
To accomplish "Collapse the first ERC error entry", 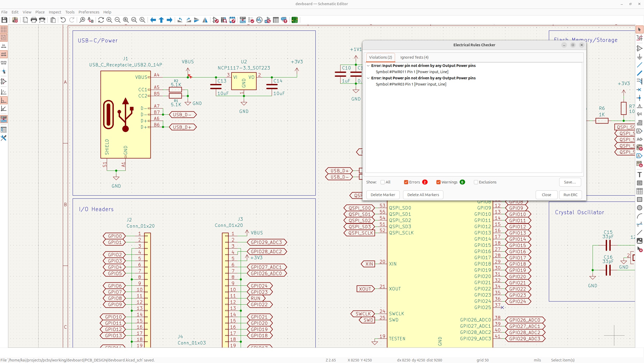I will click(368, 66).
